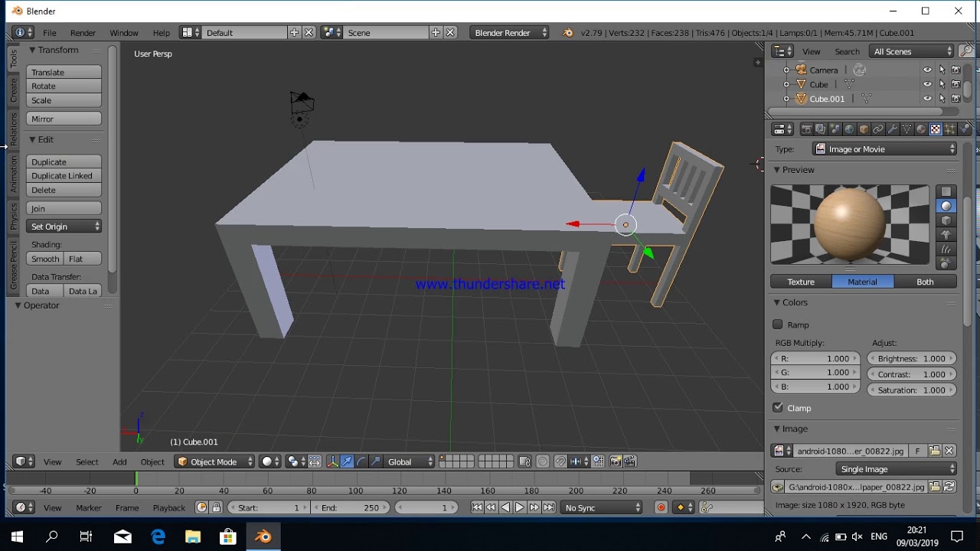Open the Modifiers wrench tab icon
Screen dimensions: 980x551
(892, 129)
